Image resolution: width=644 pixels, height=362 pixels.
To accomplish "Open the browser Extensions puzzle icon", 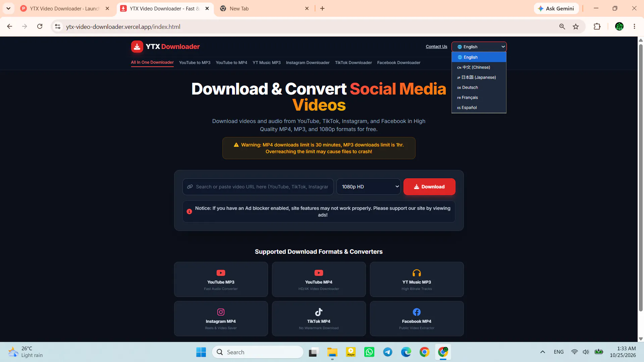I will 597,26.
